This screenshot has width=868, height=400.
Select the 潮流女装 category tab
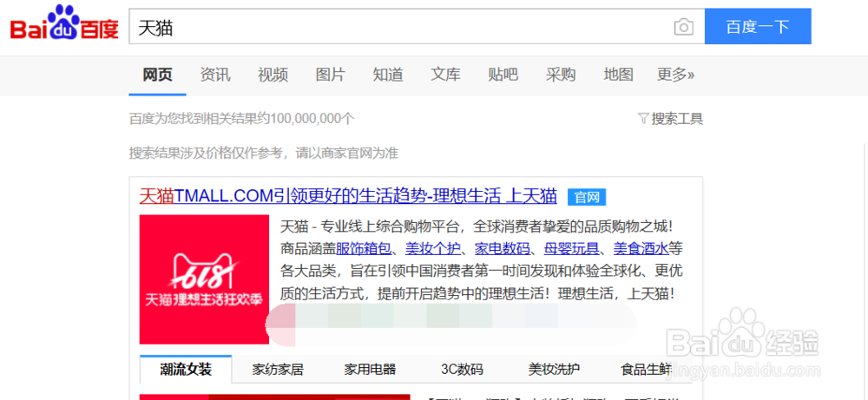pos(186,369)
